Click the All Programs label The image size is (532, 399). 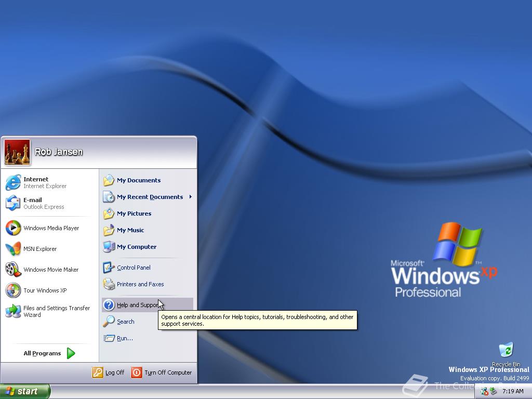click(42, 353)
